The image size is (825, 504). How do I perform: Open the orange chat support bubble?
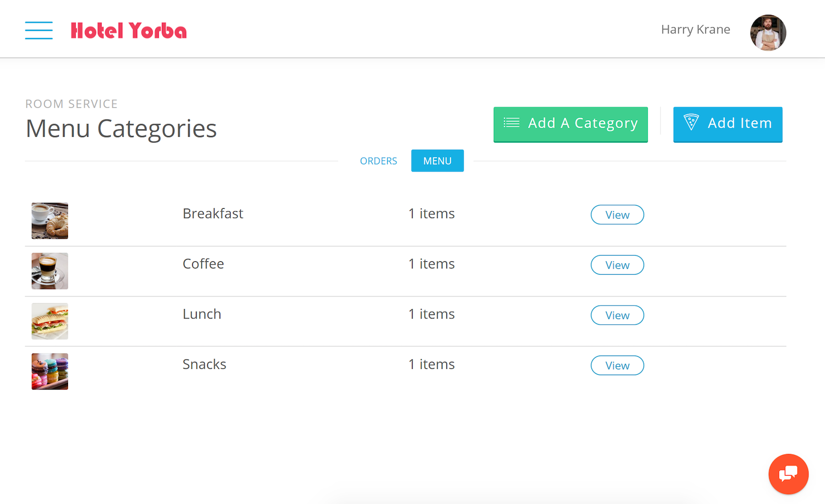coord(788,474)
